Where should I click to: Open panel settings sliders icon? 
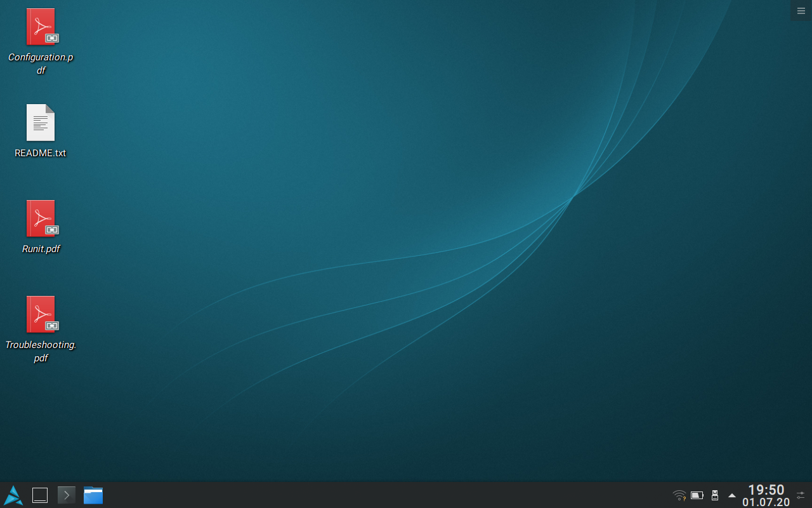point(801,495)
